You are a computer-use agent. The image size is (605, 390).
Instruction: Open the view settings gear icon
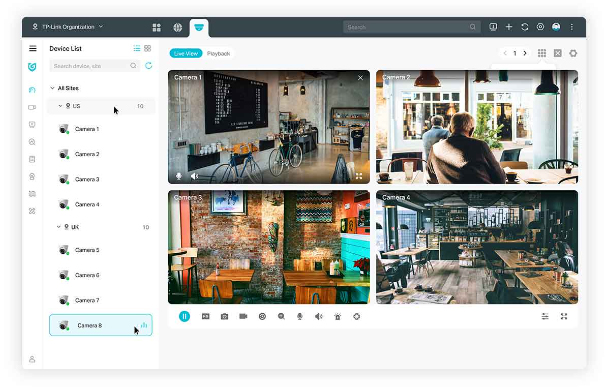pyautogui.click(x=573, y=53)
